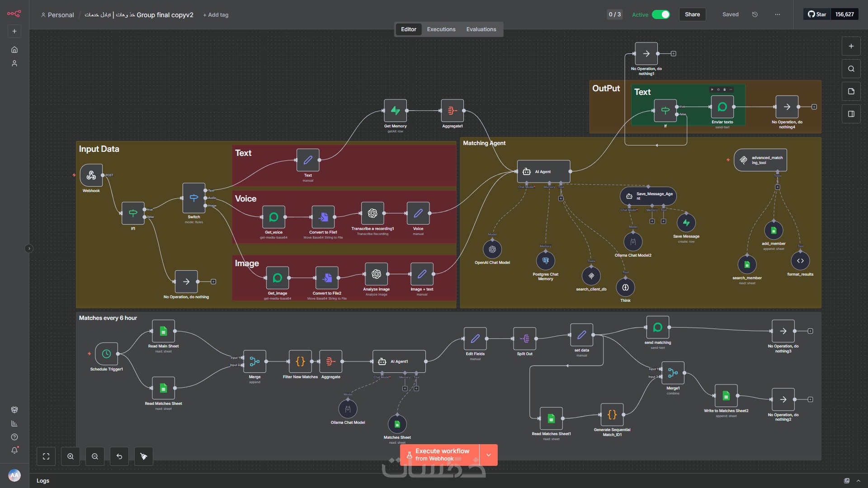The image size is (868, 488).
Task: Open workflow history clock icon
Action: point(755,14)
